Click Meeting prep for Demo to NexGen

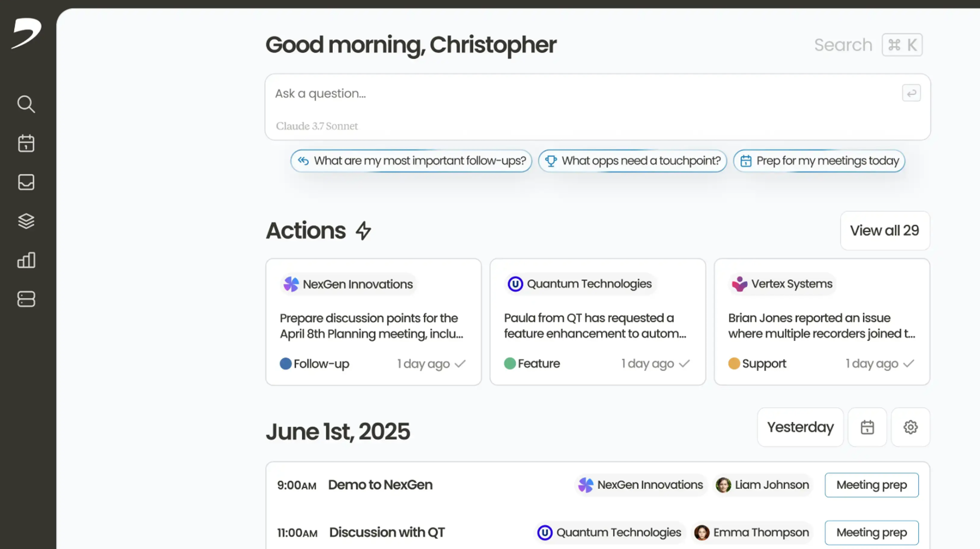click(871, 485)
